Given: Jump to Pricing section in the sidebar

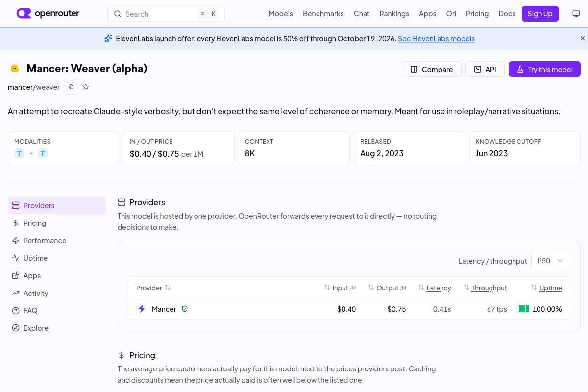Looking at the screenshot, I should click(57, 223).
